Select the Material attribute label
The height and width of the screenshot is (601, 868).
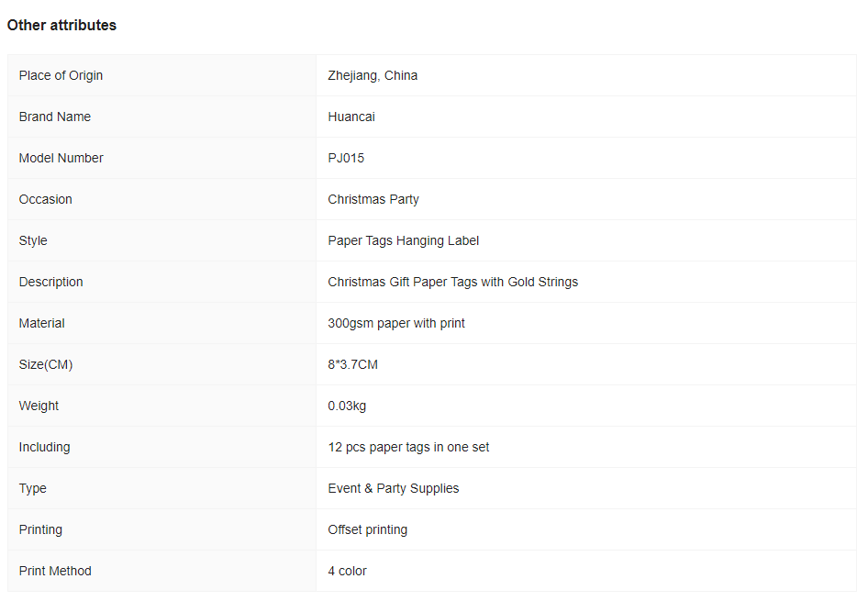[x=41, y=323]
